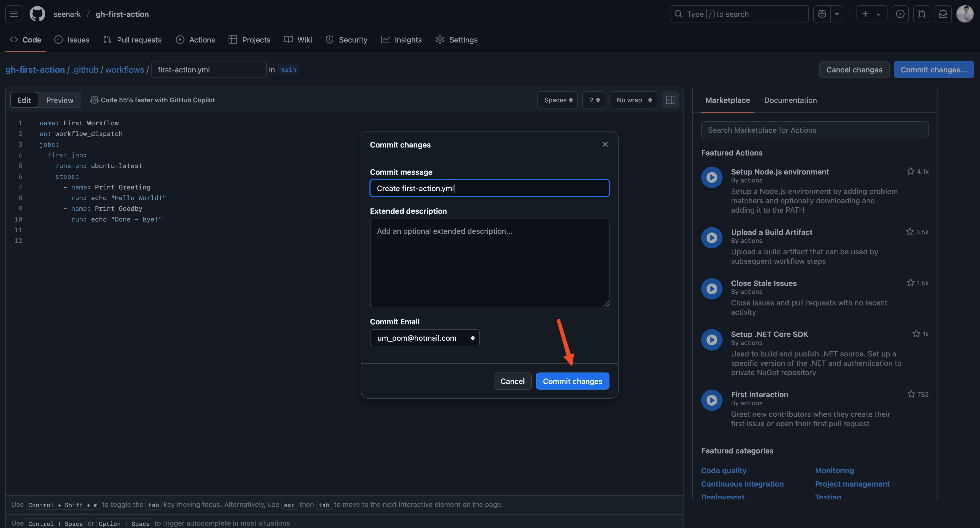Click the blue Commit changes dialog button
980x528 pixels.
click(572, 381)
